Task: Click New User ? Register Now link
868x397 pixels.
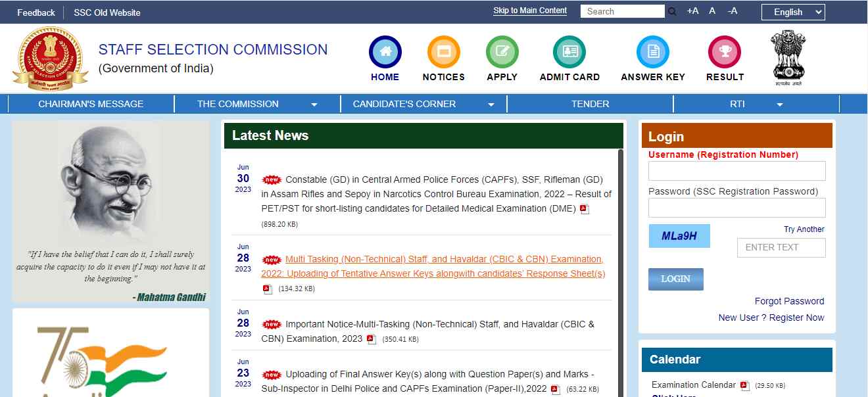Action: tap(771, 317)
